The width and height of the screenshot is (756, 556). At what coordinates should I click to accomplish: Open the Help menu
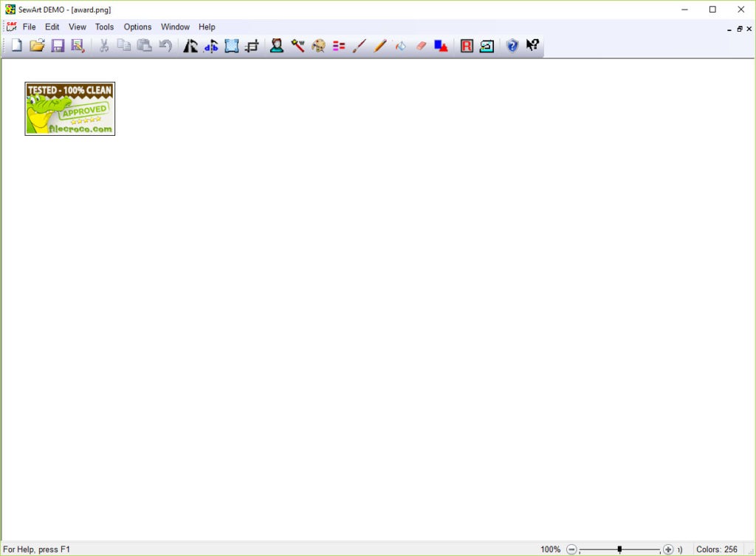207,27
